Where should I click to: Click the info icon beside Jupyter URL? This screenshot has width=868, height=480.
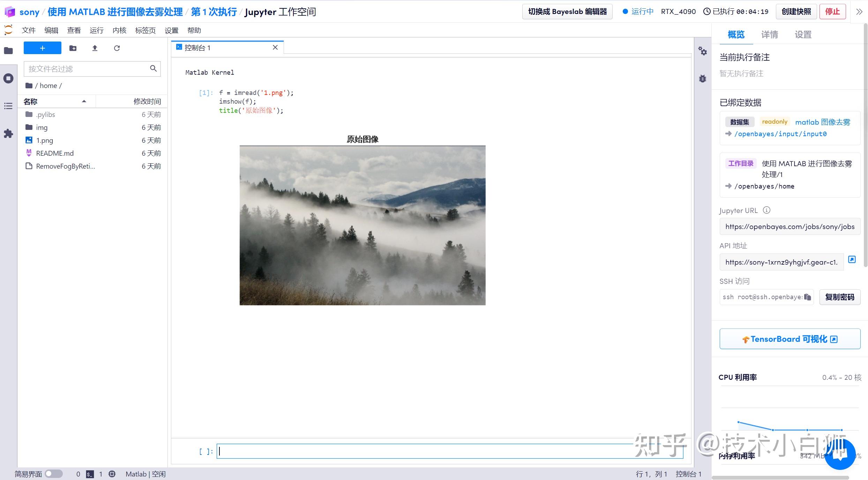(x=766, y=210)
